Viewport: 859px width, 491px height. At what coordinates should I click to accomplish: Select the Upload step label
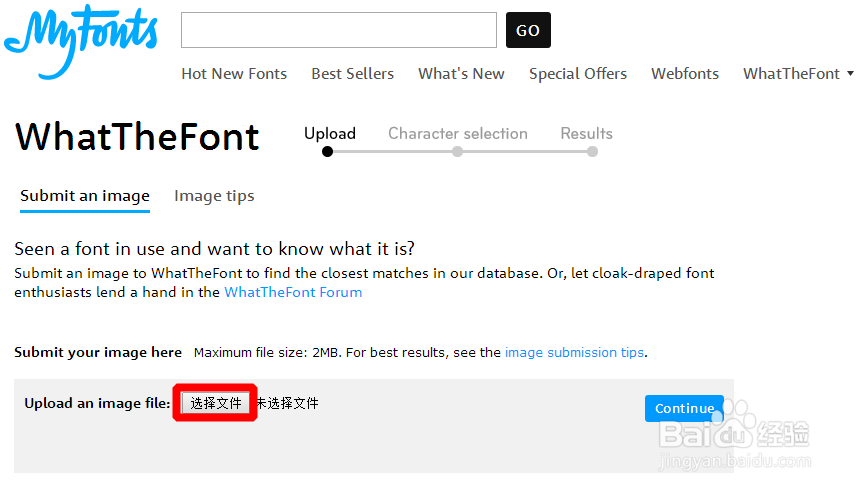330,134
